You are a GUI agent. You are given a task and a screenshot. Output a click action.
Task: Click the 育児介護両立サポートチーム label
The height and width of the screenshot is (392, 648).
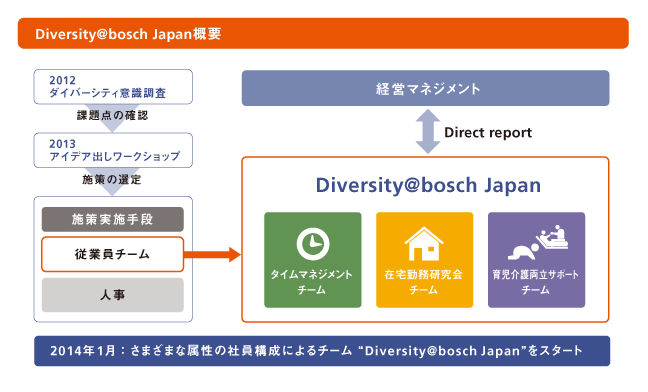[x=536, y=282]
